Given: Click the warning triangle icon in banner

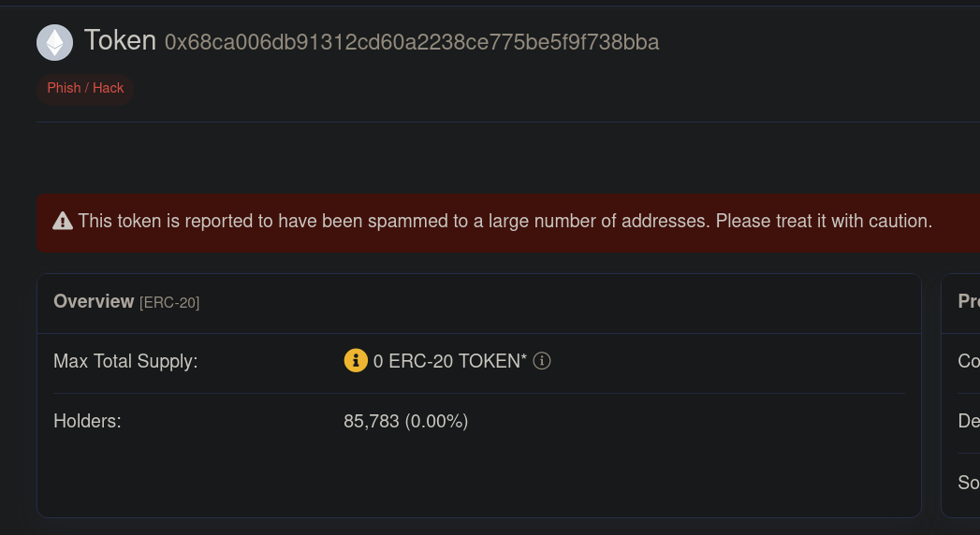Looking at the screenshot, I should (63, 222).
